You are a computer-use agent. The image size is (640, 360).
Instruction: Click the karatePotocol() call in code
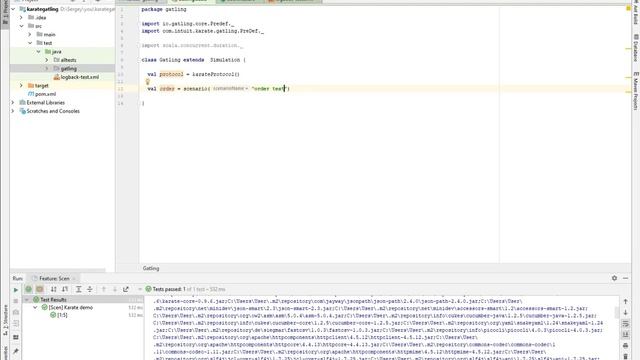216,74
